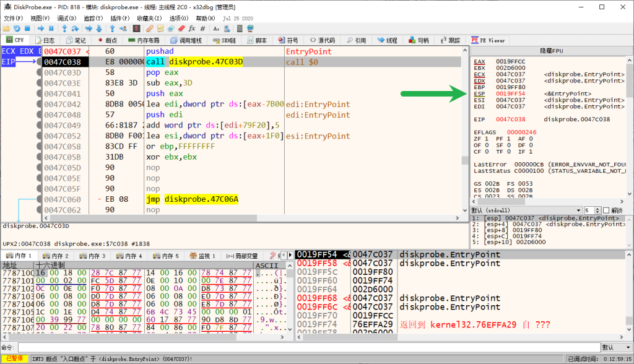Click the step into icon
Image resolution: width=634 pixels, height=364 pixels.
pyautogui.click(x=64, y=28)
